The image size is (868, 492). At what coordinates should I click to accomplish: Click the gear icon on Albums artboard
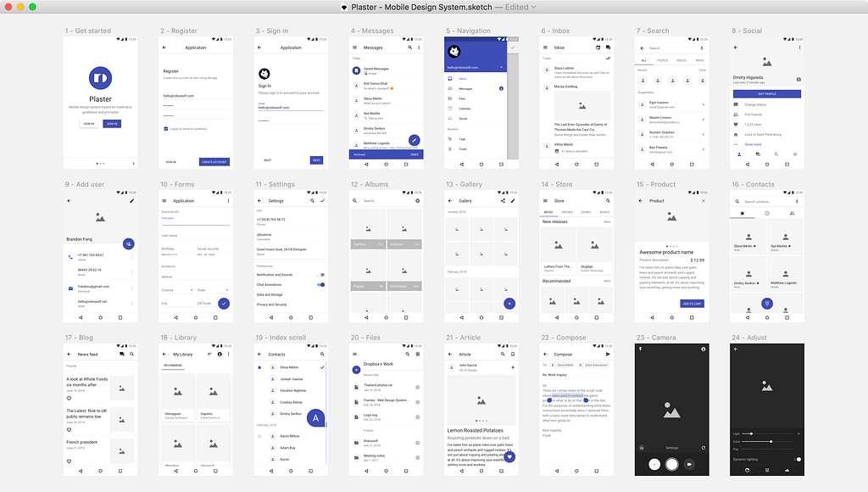[x=417, y=200]
